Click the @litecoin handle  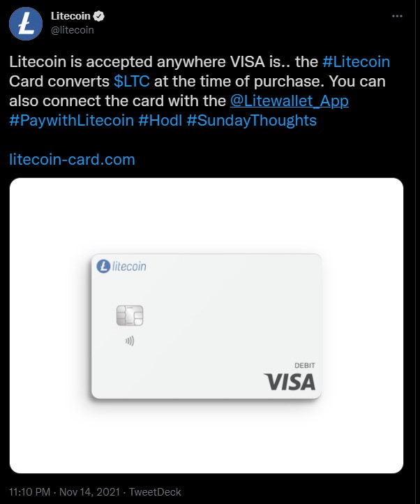pos(73,30)
